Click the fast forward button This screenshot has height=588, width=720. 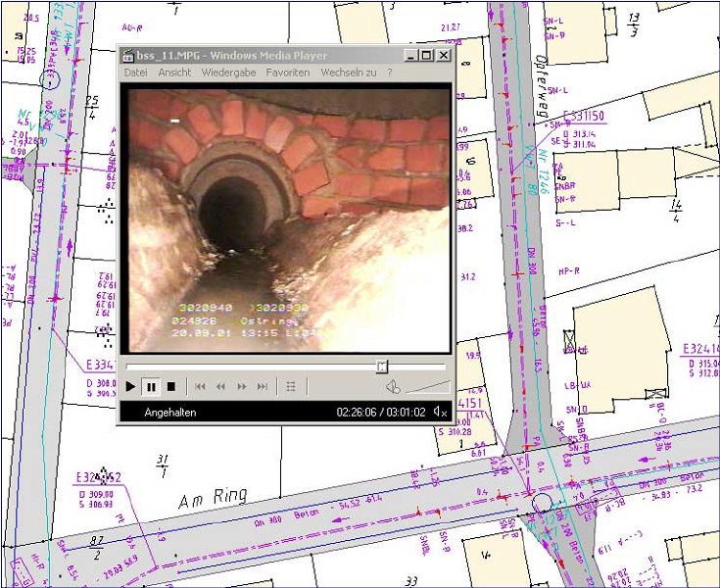pyautogui.click(x=241, y=387)
